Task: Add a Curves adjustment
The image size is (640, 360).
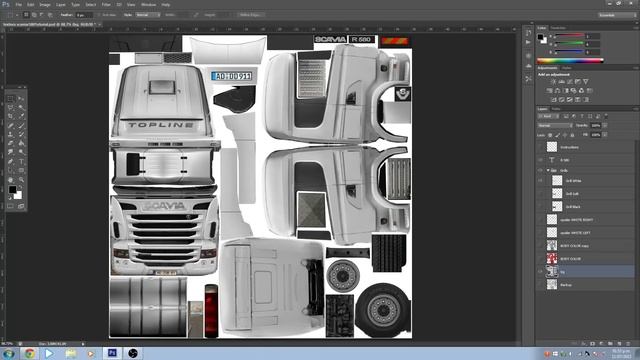Action: (x=570, y=82)
